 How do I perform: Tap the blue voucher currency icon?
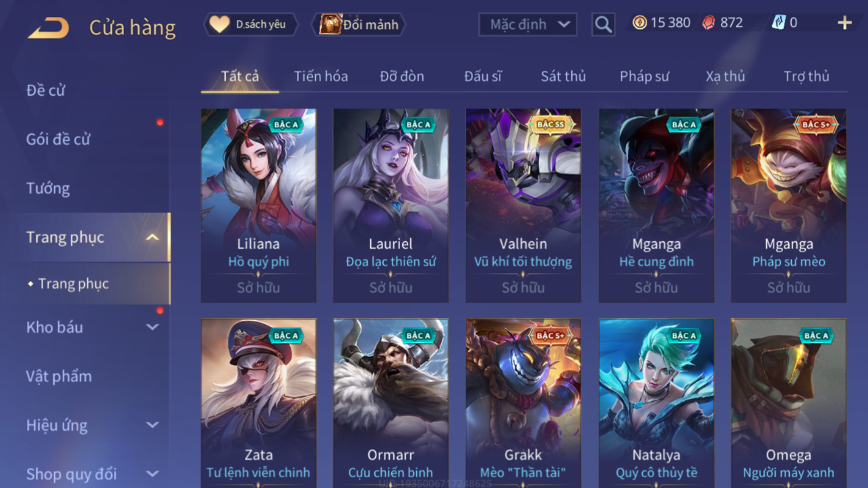[778, 23]
